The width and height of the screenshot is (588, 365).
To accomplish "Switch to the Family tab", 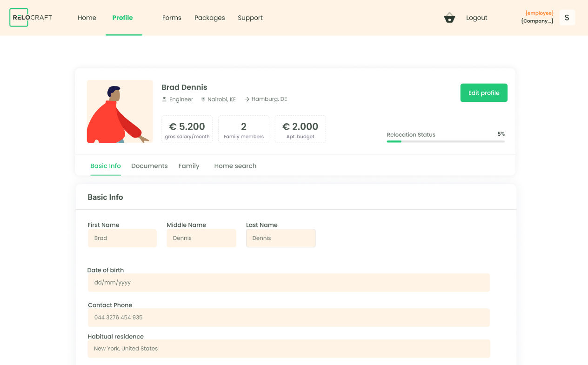I will click(x=189, y=166).
